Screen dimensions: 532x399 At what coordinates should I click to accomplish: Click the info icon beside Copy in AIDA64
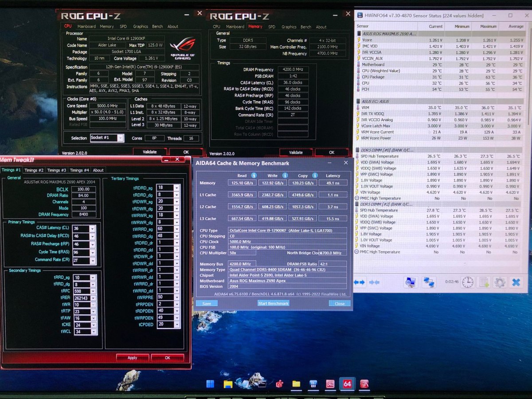pos(315,176)
